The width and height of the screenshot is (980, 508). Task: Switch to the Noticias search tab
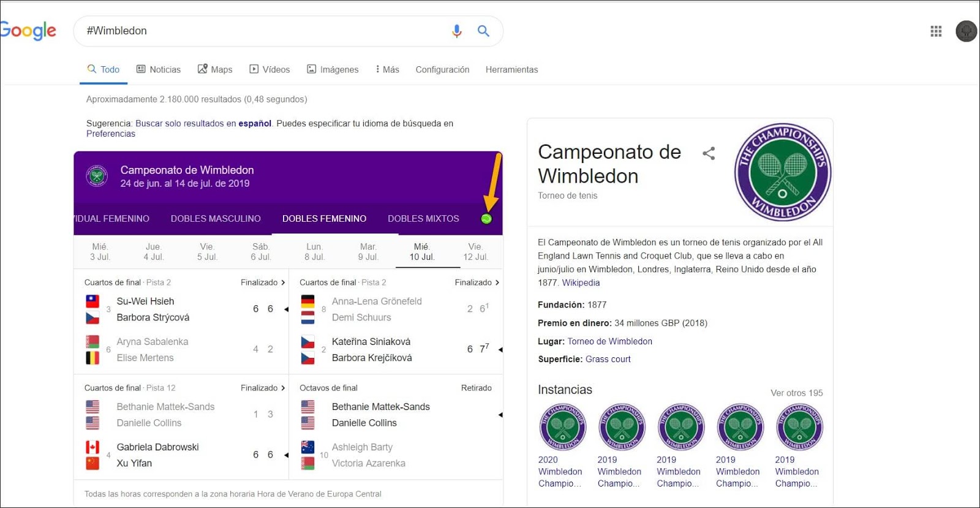point(159,69)
